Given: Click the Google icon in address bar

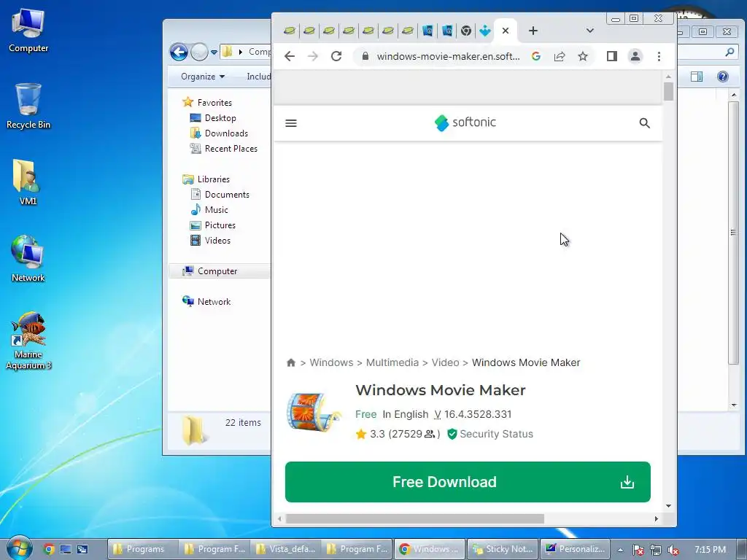Looking at the screenshot, I should click(536, 56).
